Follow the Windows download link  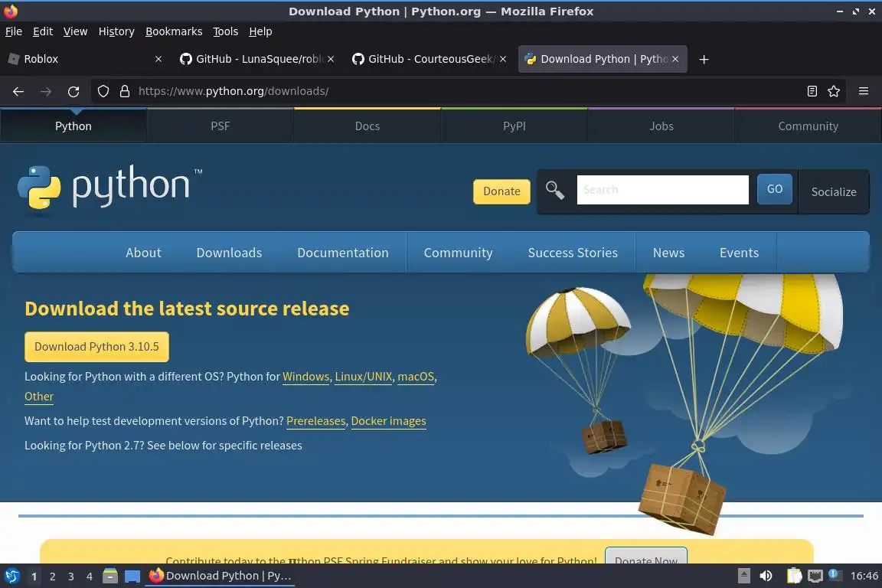[x=306, y=377]
